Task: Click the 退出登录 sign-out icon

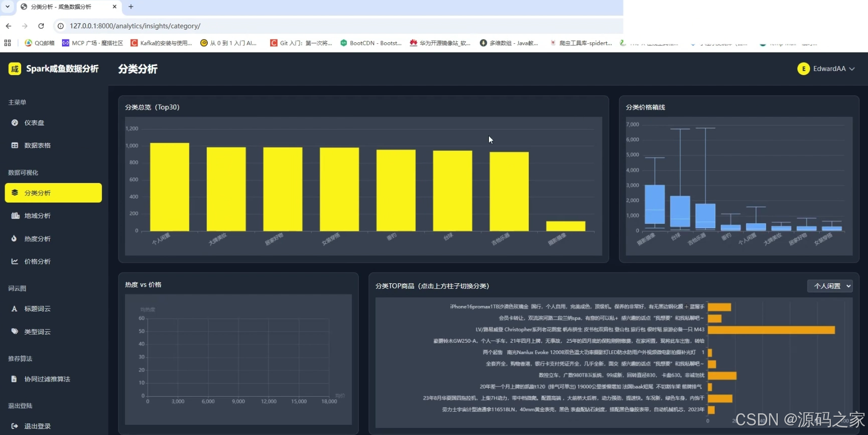Action: click(x=15, y=426)
